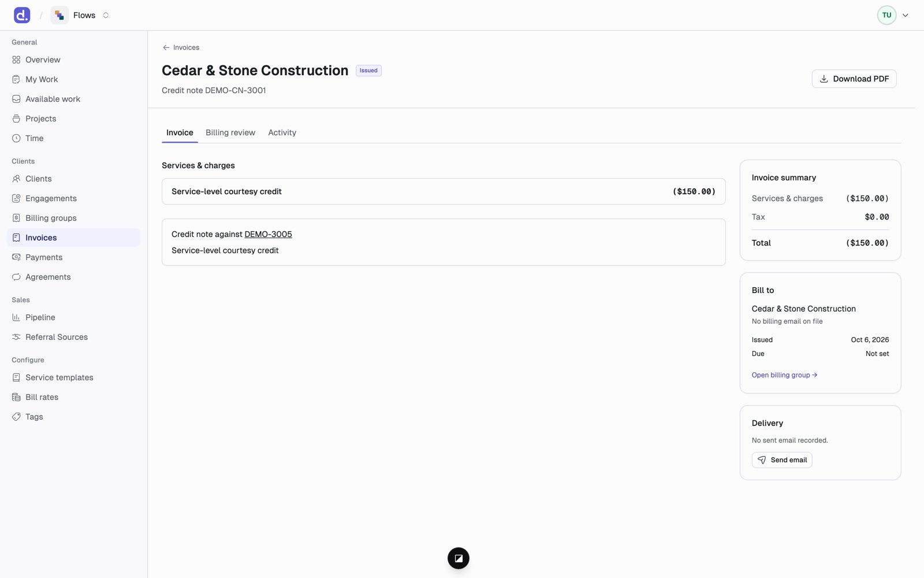Image resolution: width=924 pixels, height=578 pixels.
Task: Click the purple app logo icon
Action: pos(22,15)
